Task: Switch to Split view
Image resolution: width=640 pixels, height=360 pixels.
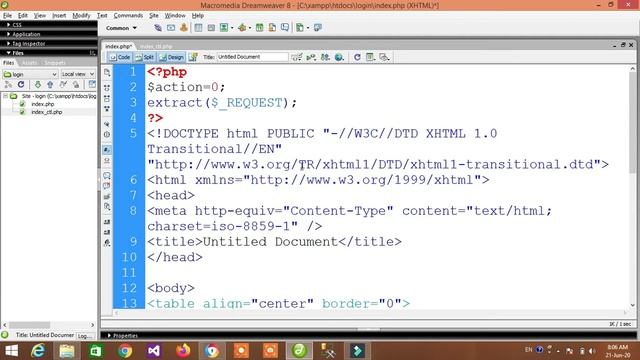Action: [144, 57]
